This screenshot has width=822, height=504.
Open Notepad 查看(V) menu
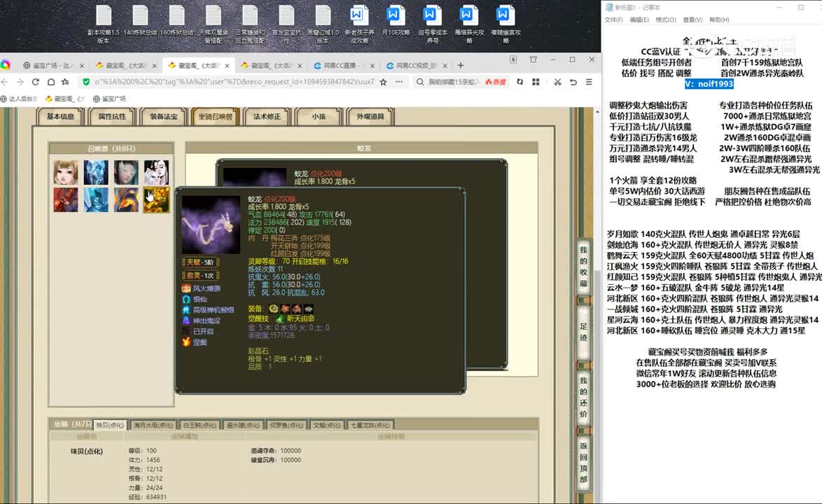pyautogui.click(x=692, y=20)
